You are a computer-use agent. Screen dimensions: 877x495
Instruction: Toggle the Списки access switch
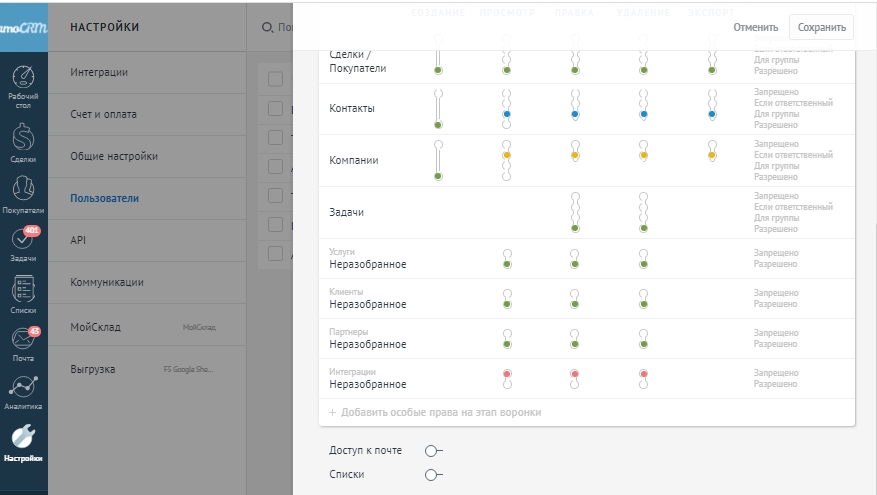[x=433, y=475]
